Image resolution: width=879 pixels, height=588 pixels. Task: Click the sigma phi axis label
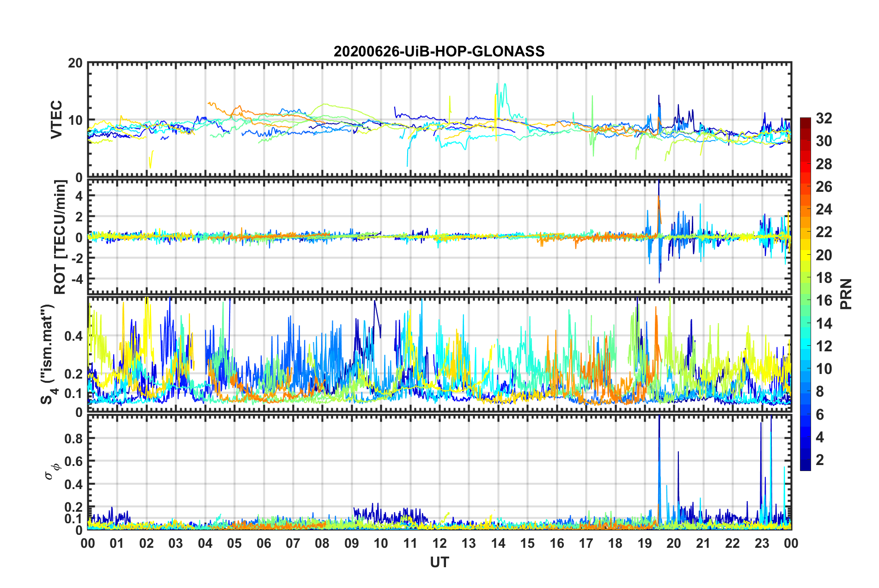point(52,471)
